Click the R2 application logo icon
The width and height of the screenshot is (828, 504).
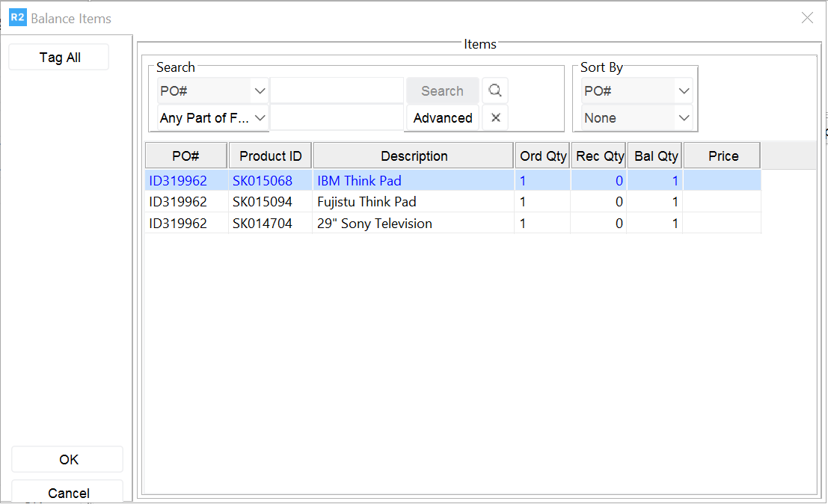[18, 18]
